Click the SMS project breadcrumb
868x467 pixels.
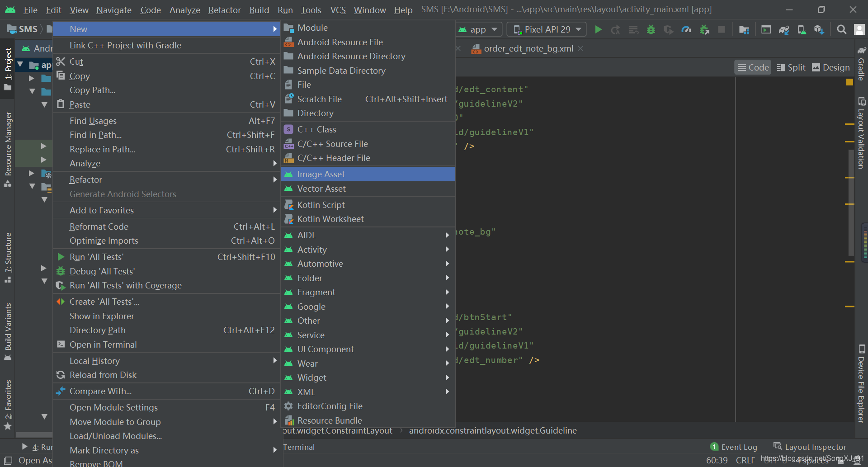[23, 29]
